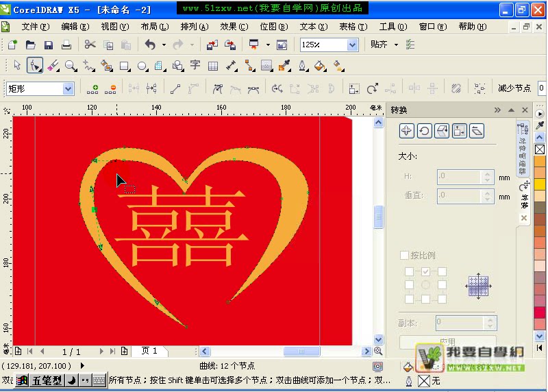The height and width of the screenshot is (392, 548).
Task: Check the middle-left anchor point box
Action: 409,284
